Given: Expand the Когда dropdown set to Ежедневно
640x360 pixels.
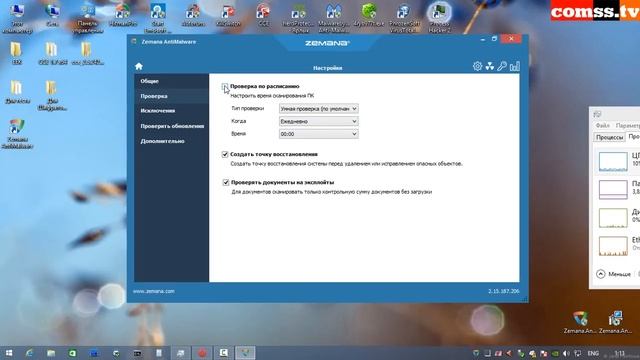Looking at the screenshot, I should [x=318, y=122].
